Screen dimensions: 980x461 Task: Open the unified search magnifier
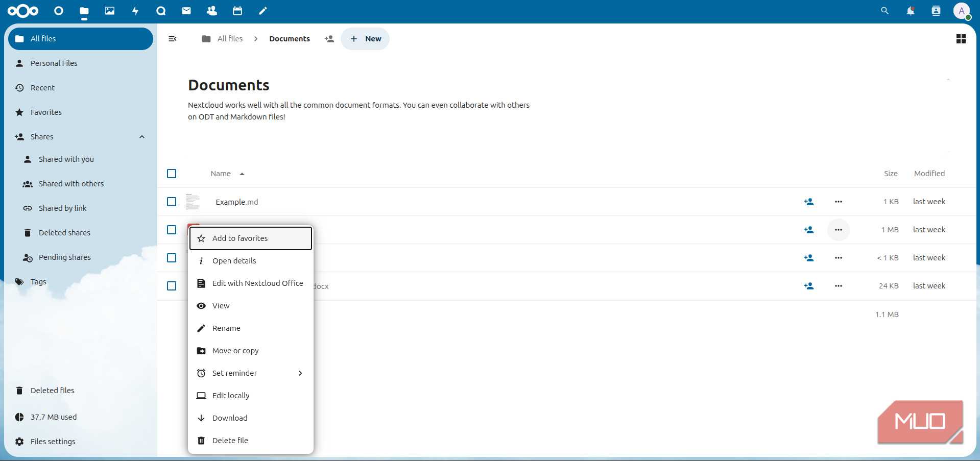click(884, 10)
